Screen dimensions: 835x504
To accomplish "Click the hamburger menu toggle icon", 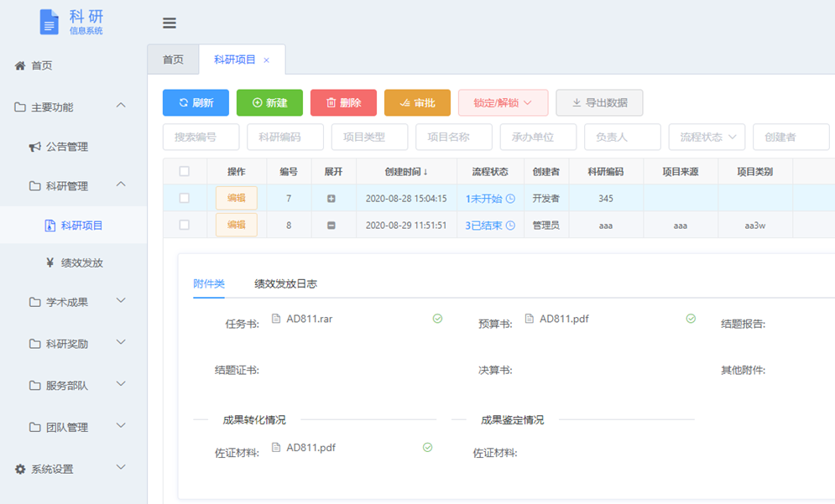I will coord(170,23).
